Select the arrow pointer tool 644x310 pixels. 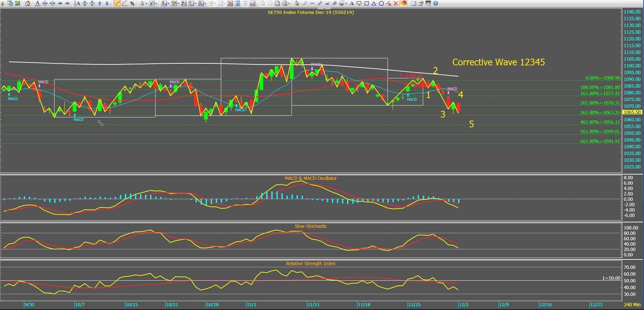(x=297, y=3)
